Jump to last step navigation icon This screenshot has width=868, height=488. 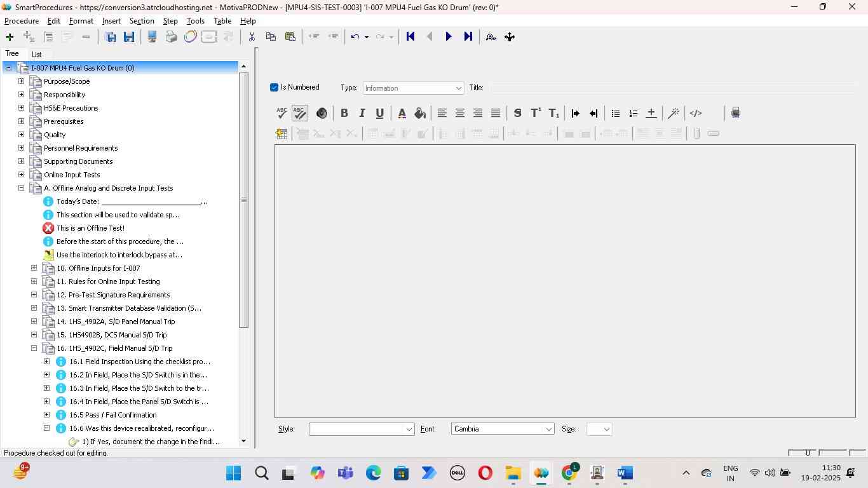(x=468, y=37)
